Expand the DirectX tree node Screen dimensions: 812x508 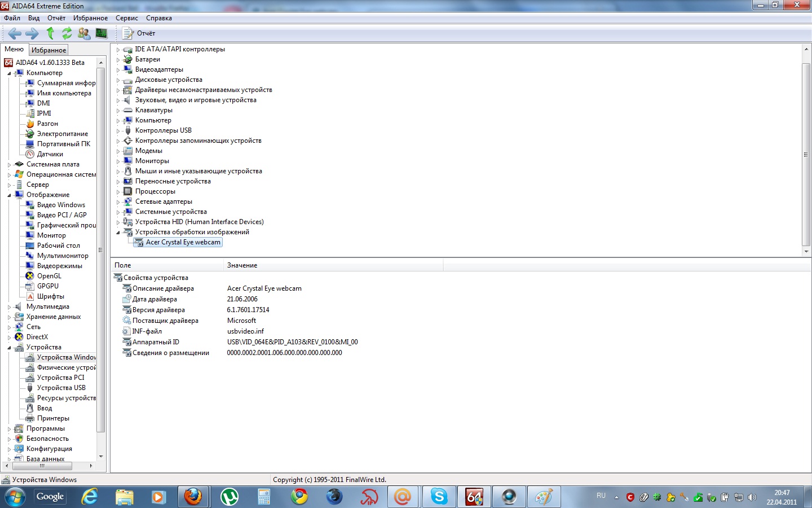(10, 338)
